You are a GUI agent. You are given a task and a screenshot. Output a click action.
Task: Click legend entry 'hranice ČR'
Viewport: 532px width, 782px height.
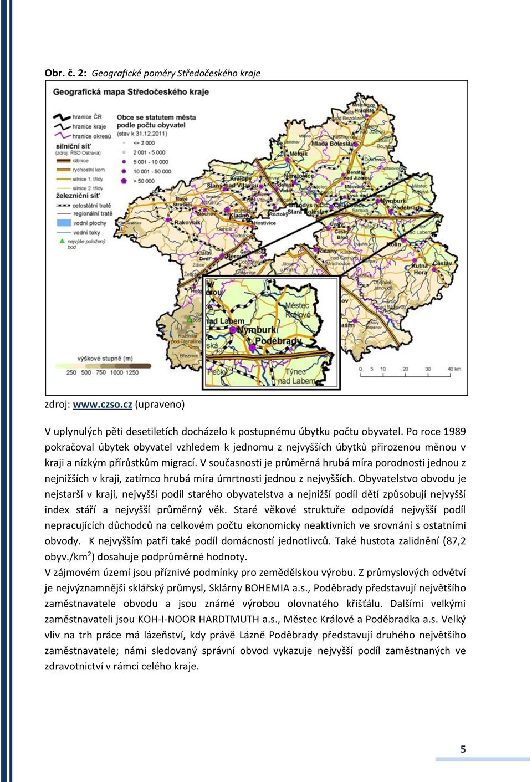tap(87, 117)
